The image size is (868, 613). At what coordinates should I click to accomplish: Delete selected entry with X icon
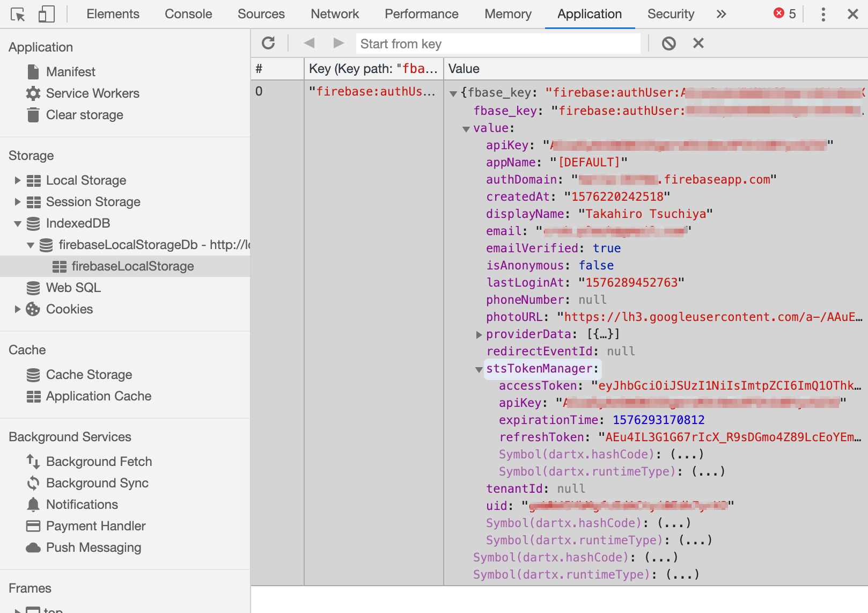[698, 43]
